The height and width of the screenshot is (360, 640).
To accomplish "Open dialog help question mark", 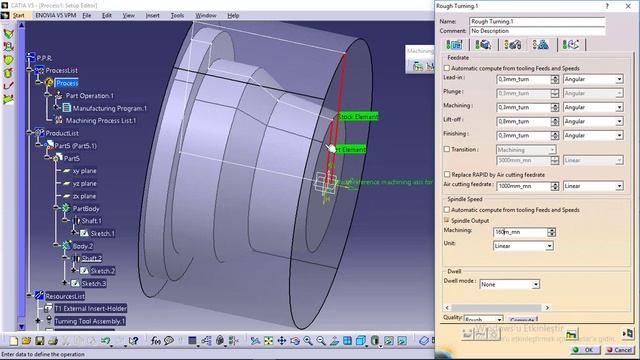I will coord(607,6).
